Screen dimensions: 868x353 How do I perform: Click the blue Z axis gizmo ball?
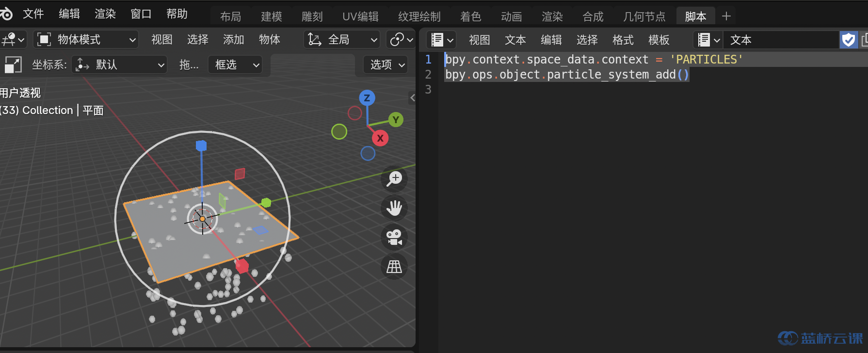367,98
